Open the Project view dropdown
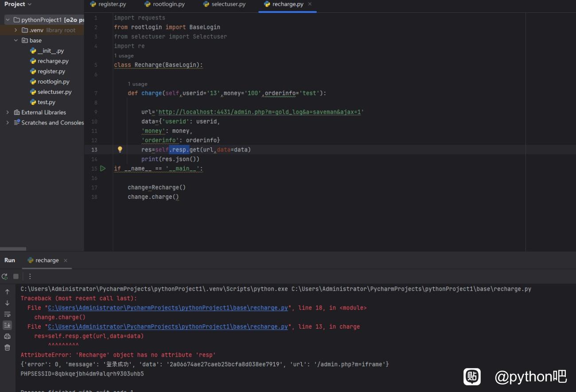The image size is (576, 392). click(x=18, y=4)
